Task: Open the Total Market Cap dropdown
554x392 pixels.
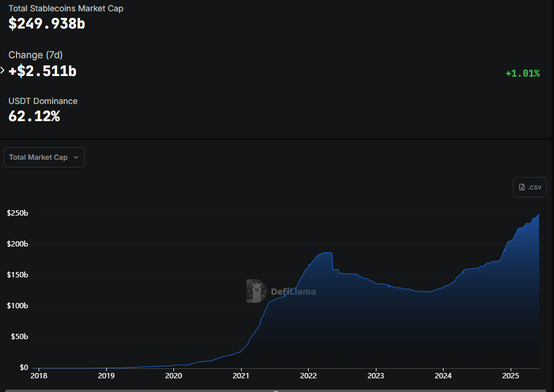Action: (x=44, y=157)
